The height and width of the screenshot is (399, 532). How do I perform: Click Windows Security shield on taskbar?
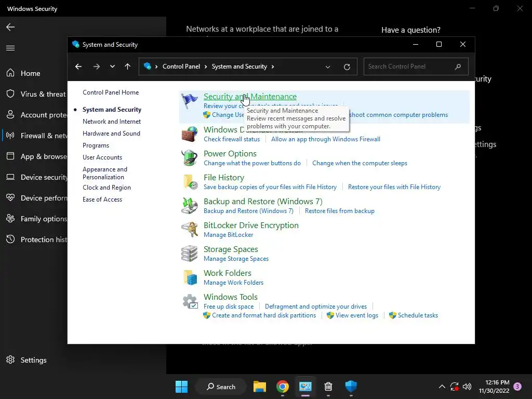coord(351,386)
